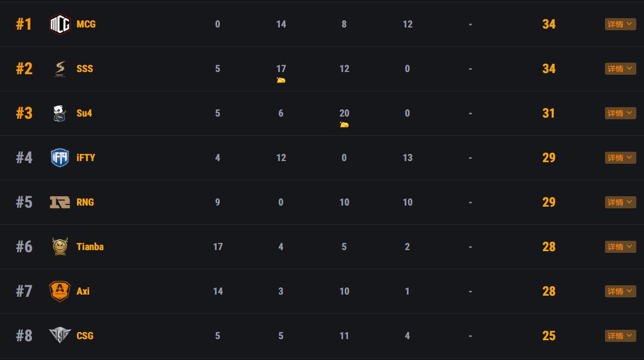Show details for team Tianba
The height and width of the screenshot is (360, 644).
[620, 247]
